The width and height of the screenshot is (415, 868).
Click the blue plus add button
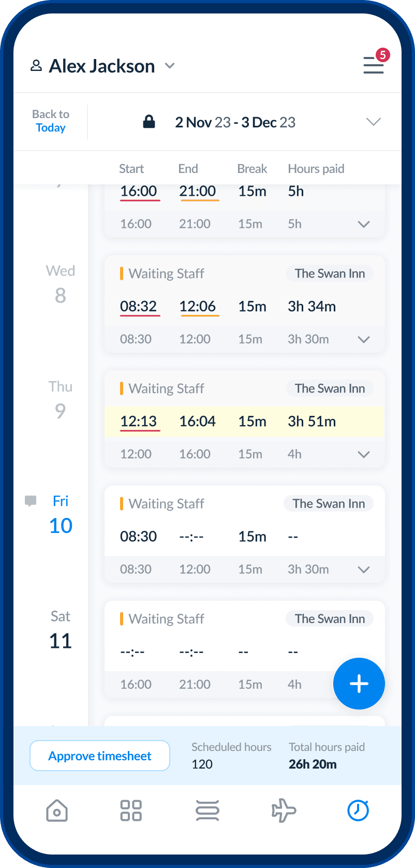[x=359, y=684]
